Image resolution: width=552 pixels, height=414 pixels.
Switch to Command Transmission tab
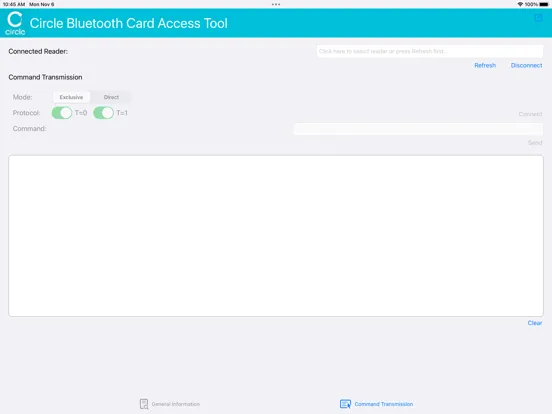tap(376, 404)
